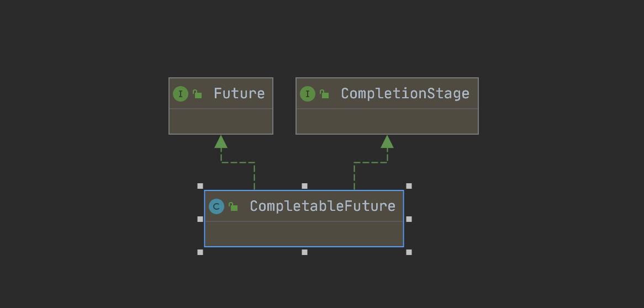Click the public lock icon beside Future
Screen dimensions: 644x308
coord(197,94)
